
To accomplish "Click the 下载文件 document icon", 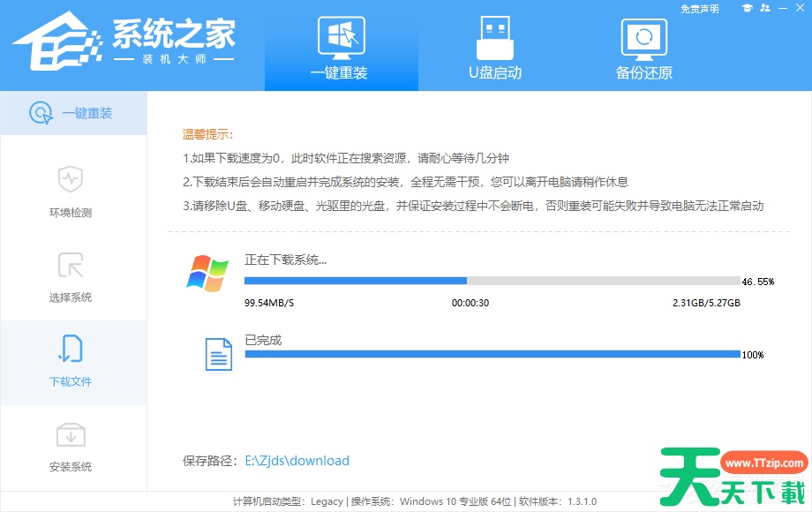I will click(71, 349).
